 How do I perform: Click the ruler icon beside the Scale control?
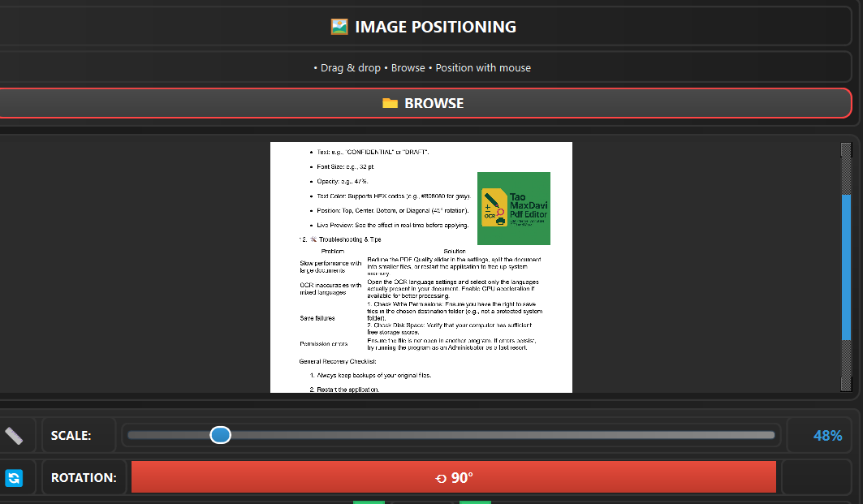(14, 436)
